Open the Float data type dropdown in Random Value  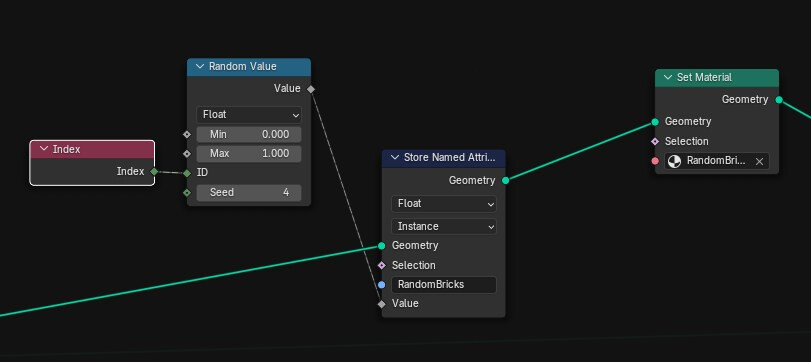(249, 115)
